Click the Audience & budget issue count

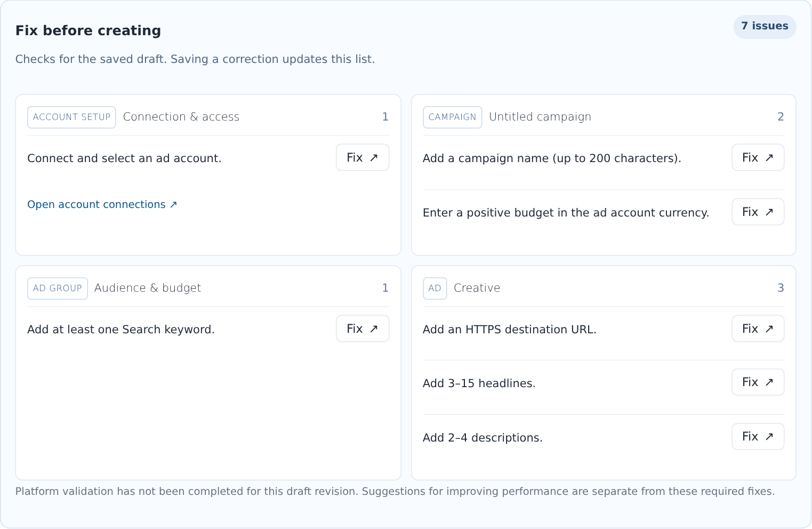[385, 288]
